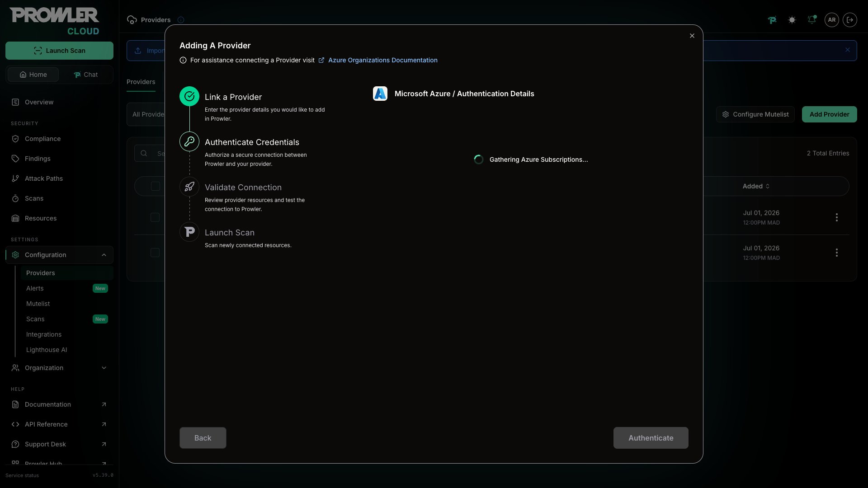Click the Providers info icon in header

(x=181, y=20)
